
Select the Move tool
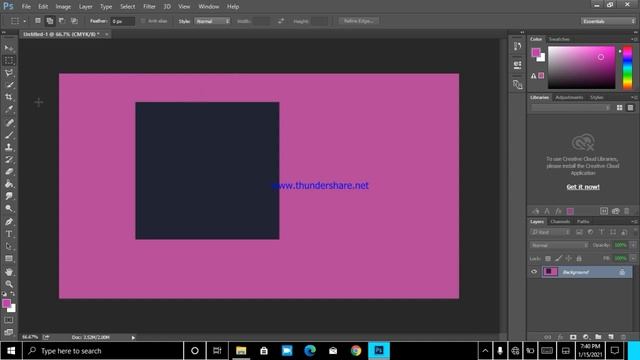click(9, 49)
